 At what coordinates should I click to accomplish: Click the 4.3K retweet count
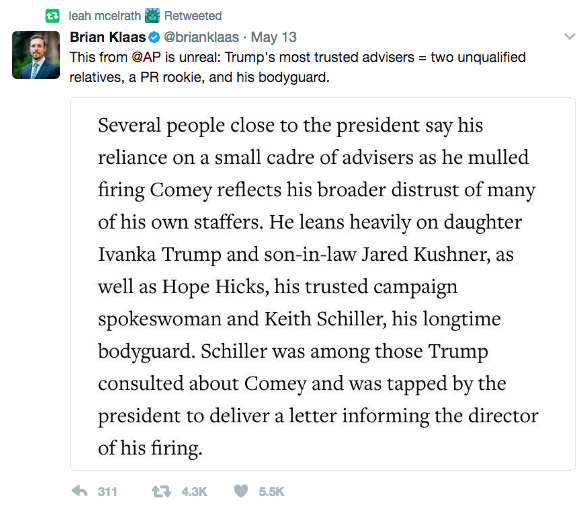(x=194, y=492)
